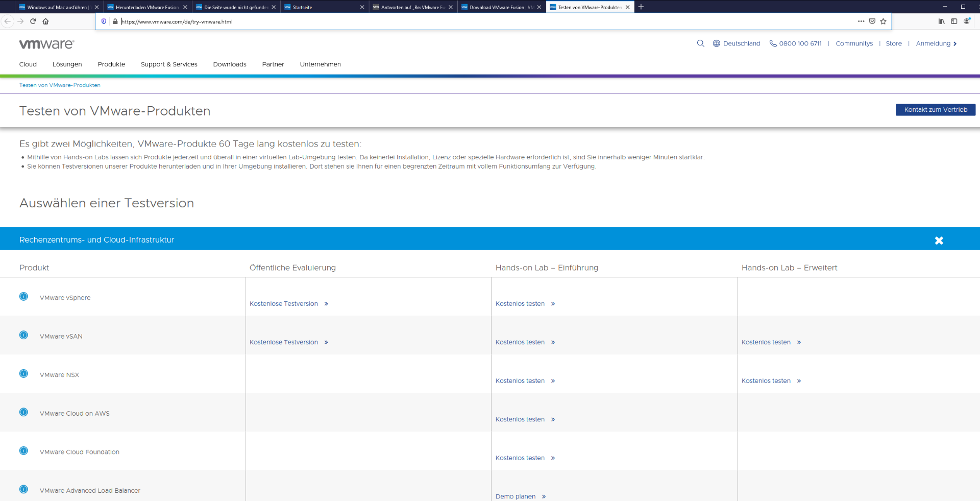Click Einführung Kostenlos testen for NSX
The height and width of the screenshot is (501, 980).
[x=525, y=381]
